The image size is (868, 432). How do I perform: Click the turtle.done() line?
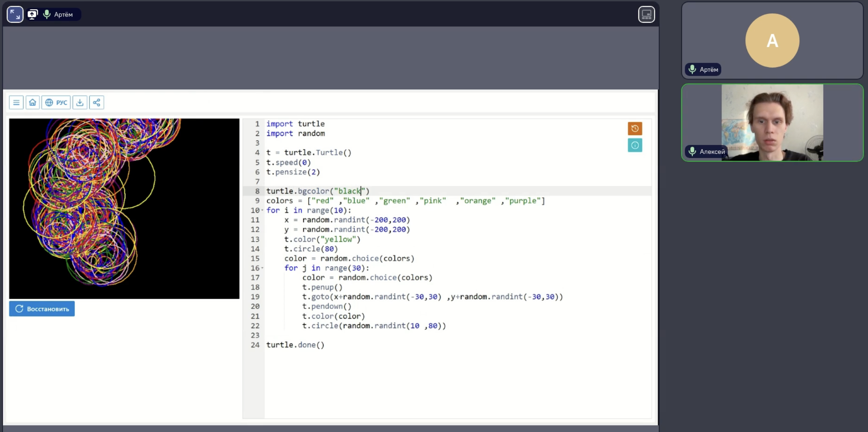[296, 345]
